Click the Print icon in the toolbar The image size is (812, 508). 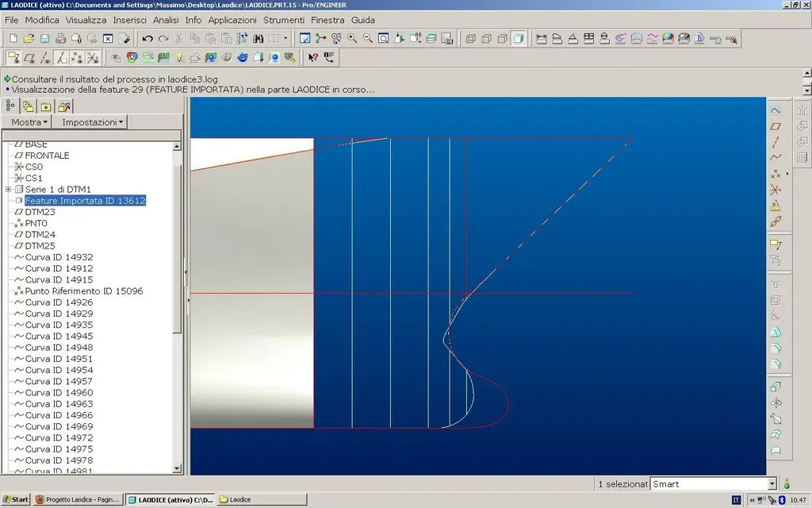pyautogui.click(x=60, y=38)
